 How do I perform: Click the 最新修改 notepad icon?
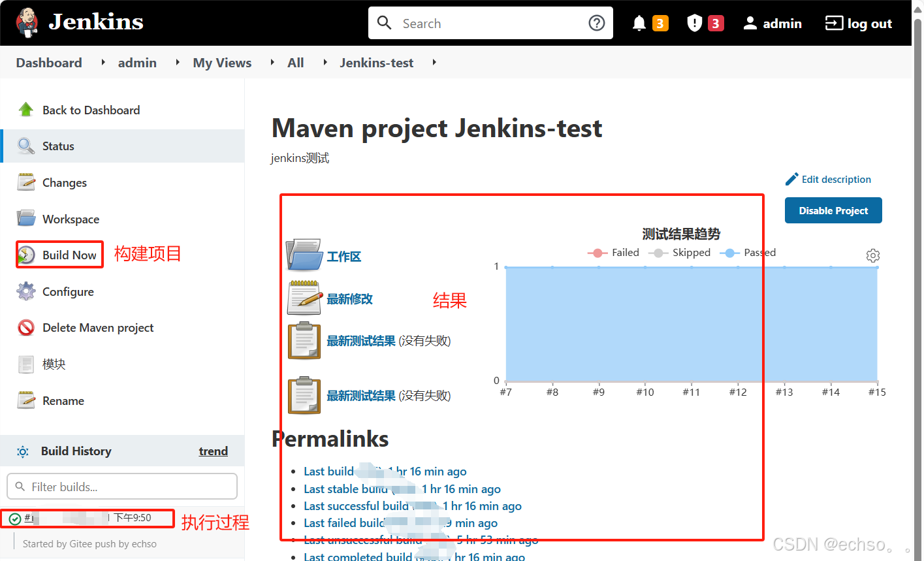(305, 298)
